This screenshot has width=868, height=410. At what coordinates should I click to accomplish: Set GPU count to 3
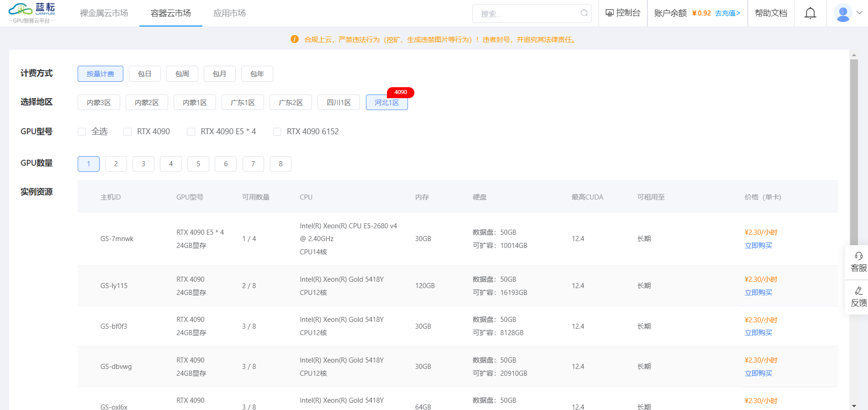point(143,164)
